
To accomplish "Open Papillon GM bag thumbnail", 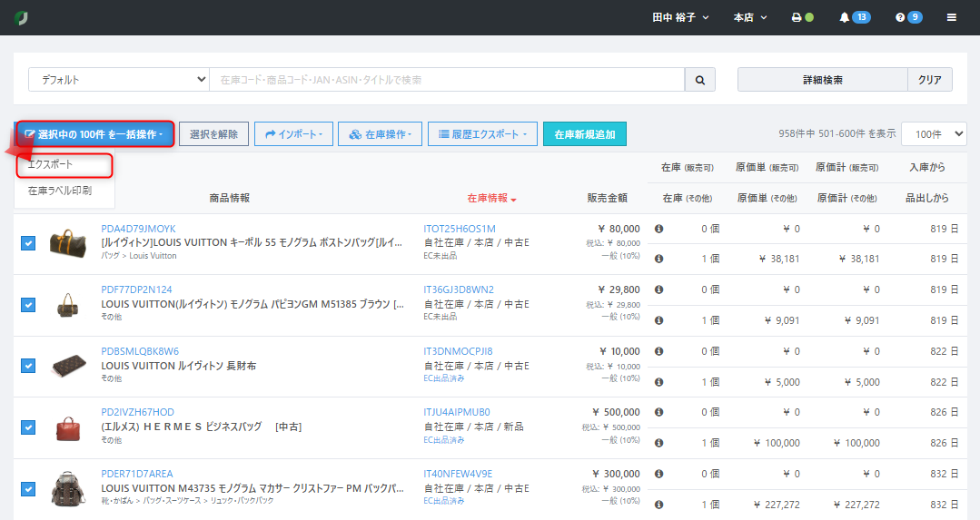I will coord(68,305).
